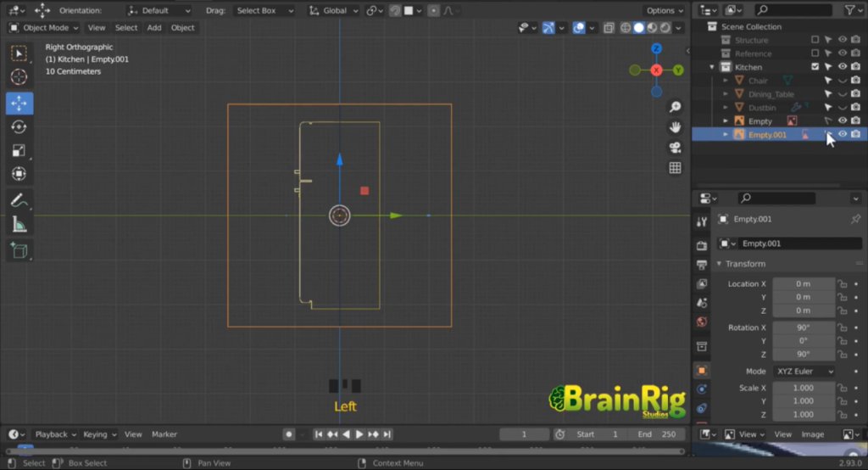Toggle viewport gizmos display
The width and height of the screenshot is (868, 470).
(x=548, y=28)
